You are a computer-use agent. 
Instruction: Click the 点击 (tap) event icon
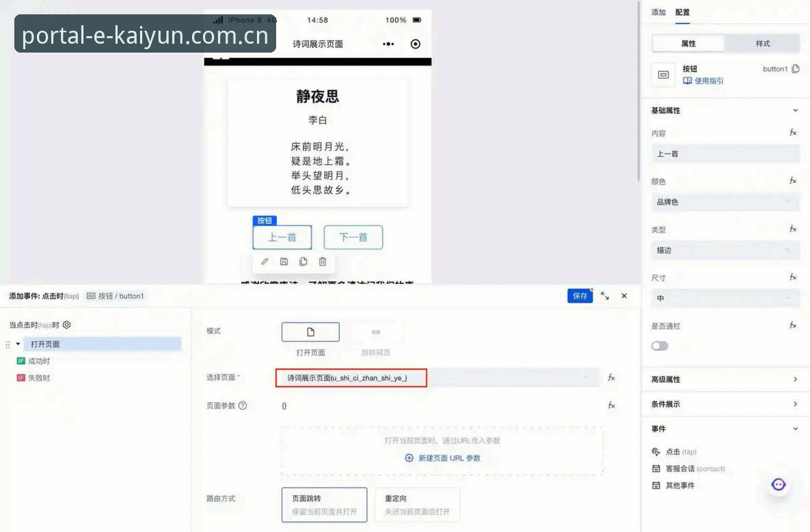pyautogui.click(x=656, y=451)
